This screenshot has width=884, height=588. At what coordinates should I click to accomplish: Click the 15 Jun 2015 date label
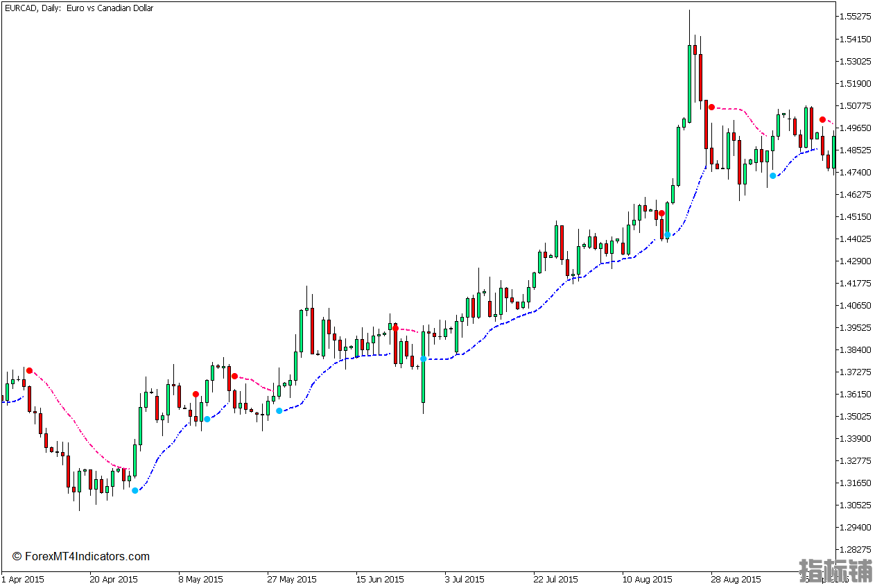(380, 579)
